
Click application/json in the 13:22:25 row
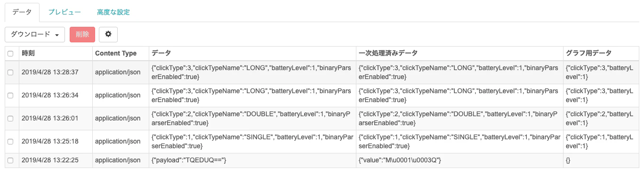[118, 160]
